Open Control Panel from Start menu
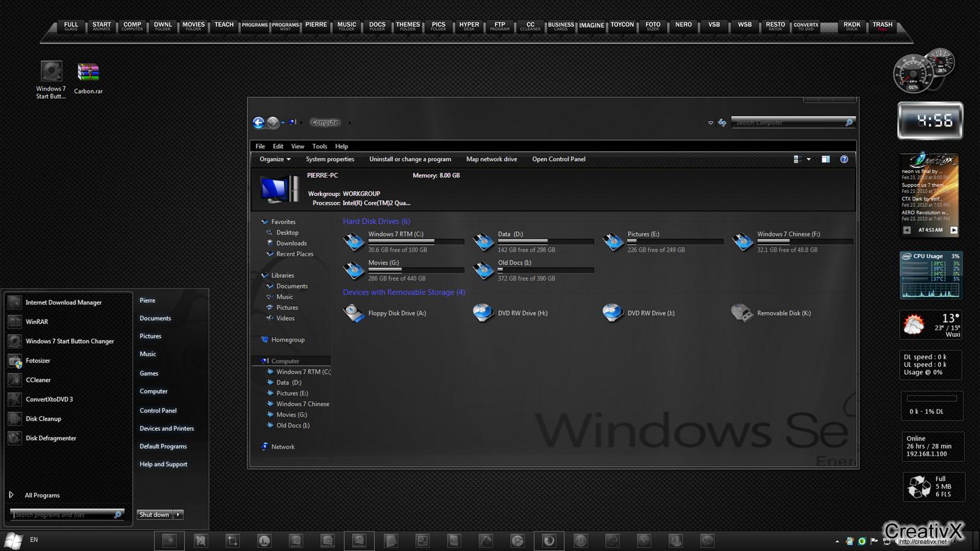 (x=158, y=411)
